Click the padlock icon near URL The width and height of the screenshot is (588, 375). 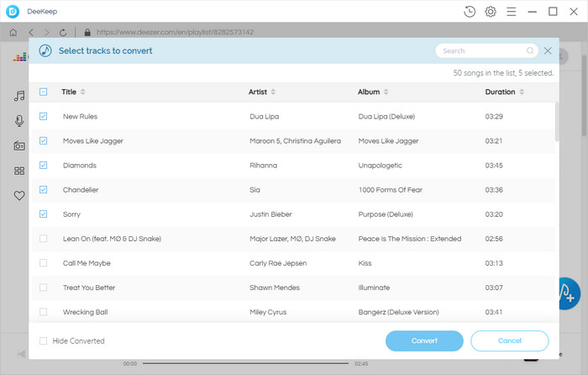tap(87, 32)
